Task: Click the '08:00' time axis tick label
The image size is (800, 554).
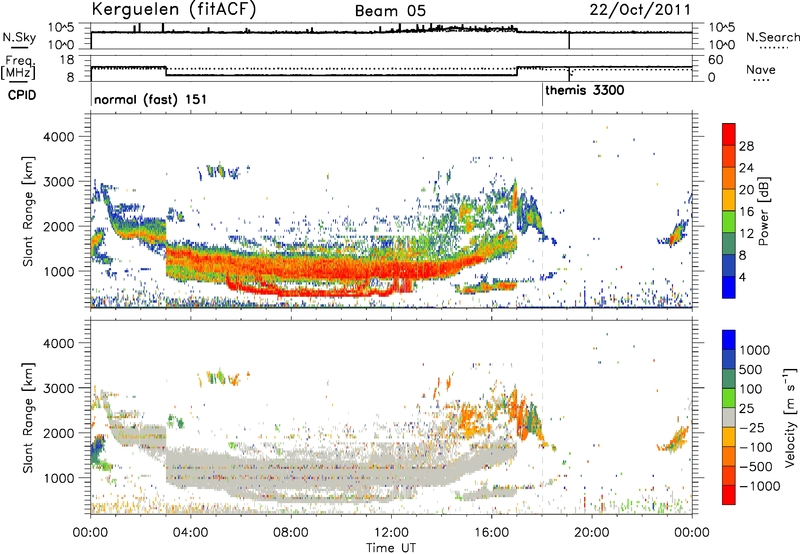Action: [x=291, y=533]
